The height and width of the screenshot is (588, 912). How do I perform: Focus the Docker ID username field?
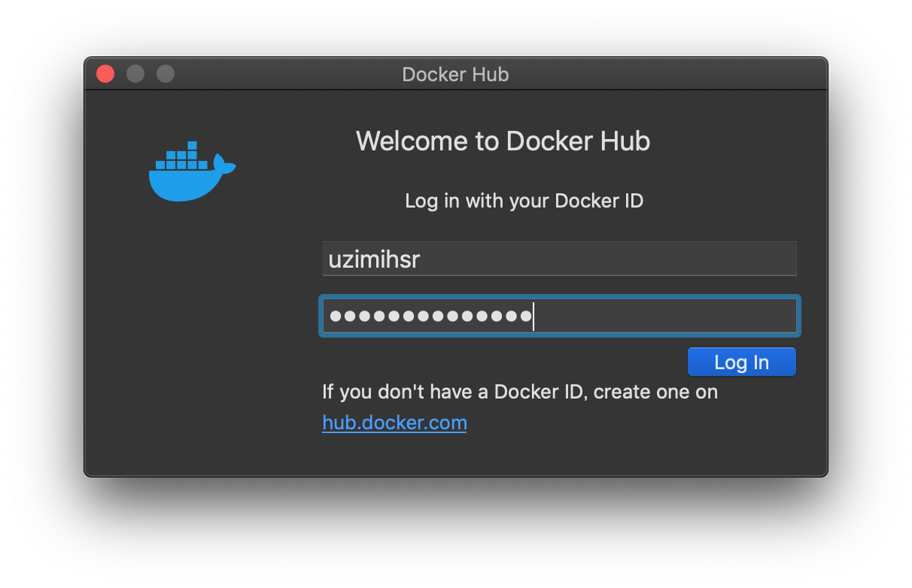click(559, 259)
